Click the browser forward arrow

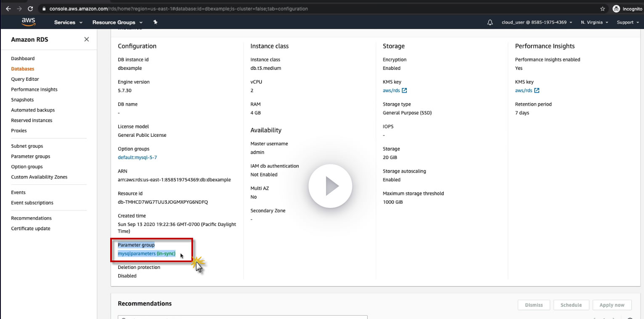[19, 8]
